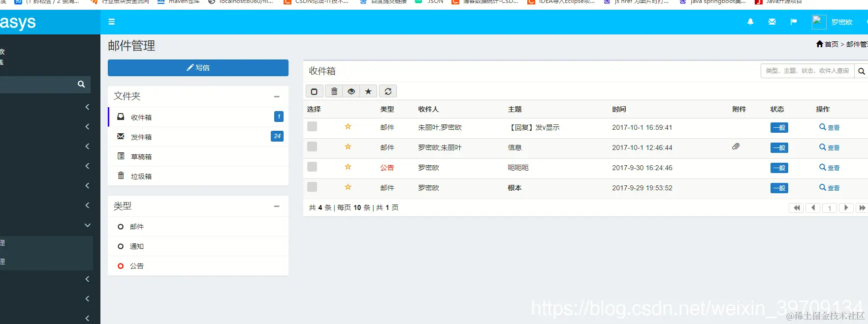The image size is (868, 324).
Task: Filter by type 通知
Action: pyautogui.click(x=198, y=246)
